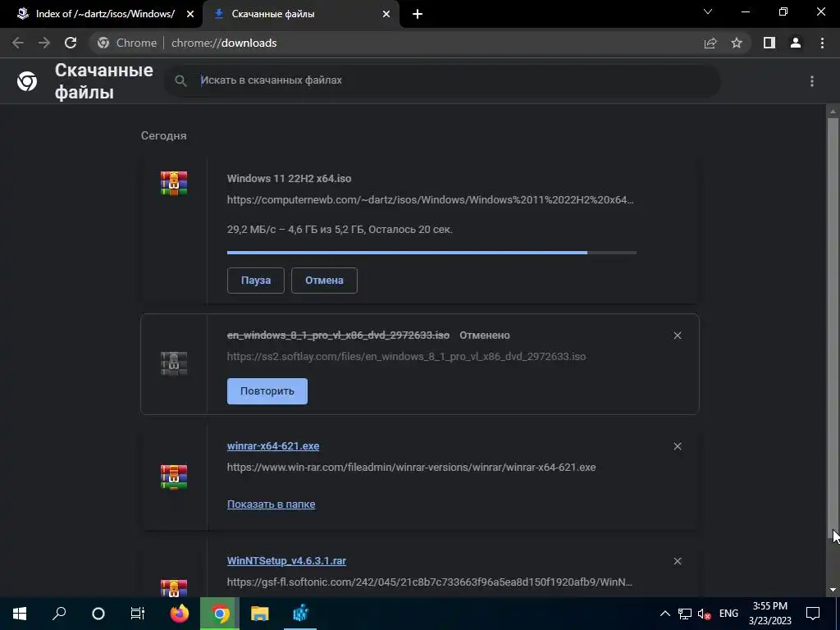Click the Windows 11 download progress bar
This screenshot has height=630, width=840.
pos(431,253)
